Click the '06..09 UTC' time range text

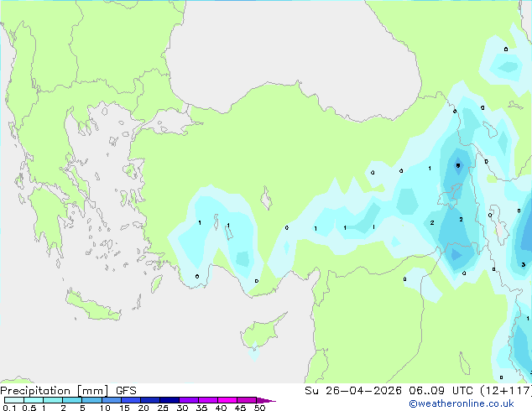pyautogui.click(x=441, y=391)
